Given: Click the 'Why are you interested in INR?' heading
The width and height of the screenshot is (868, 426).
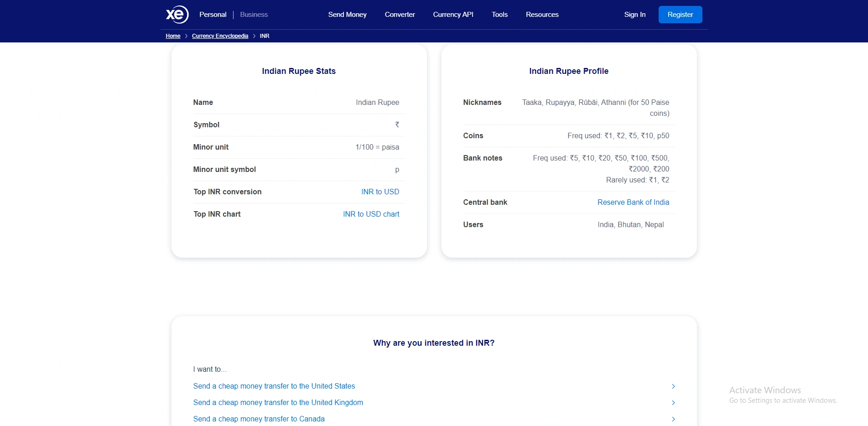Looking at the screenshot, I should pos(434,343).
